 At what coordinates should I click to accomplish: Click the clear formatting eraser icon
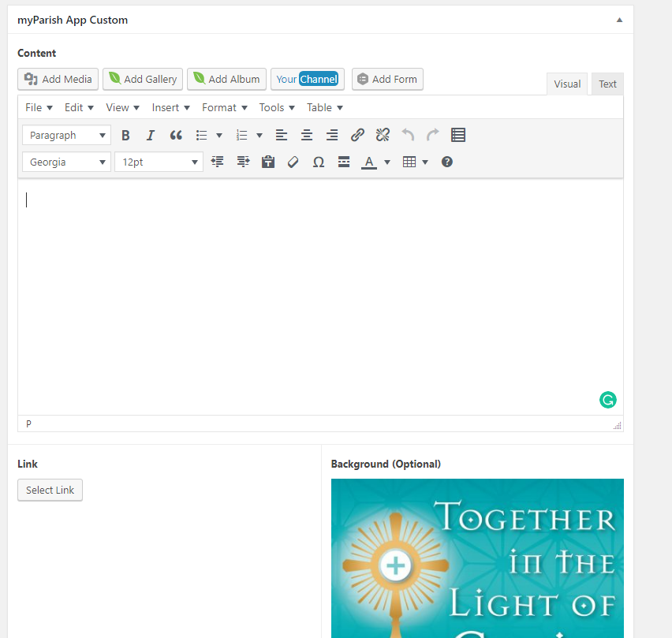293,162
